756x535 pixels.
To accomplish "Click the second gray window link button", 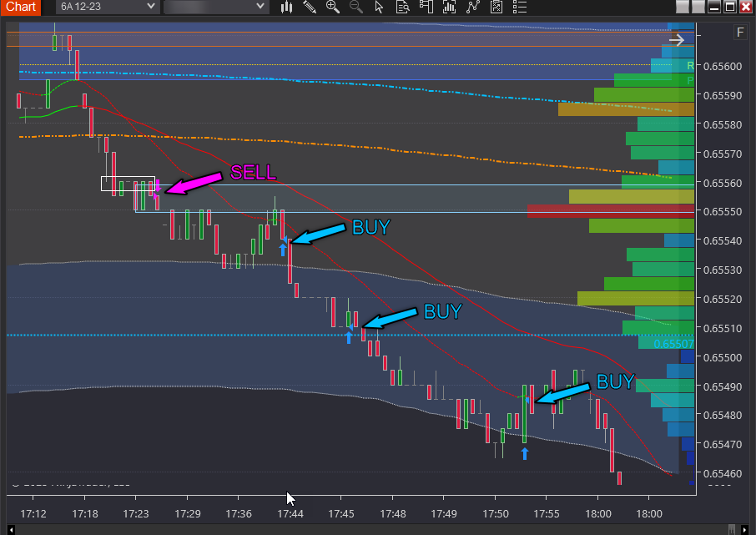I will 698,7.
